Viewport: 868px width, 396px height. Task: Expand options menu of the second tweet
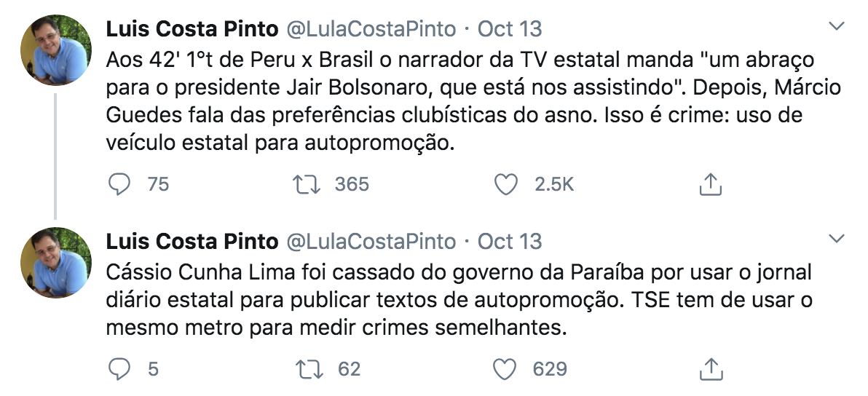tap(837, 239)
